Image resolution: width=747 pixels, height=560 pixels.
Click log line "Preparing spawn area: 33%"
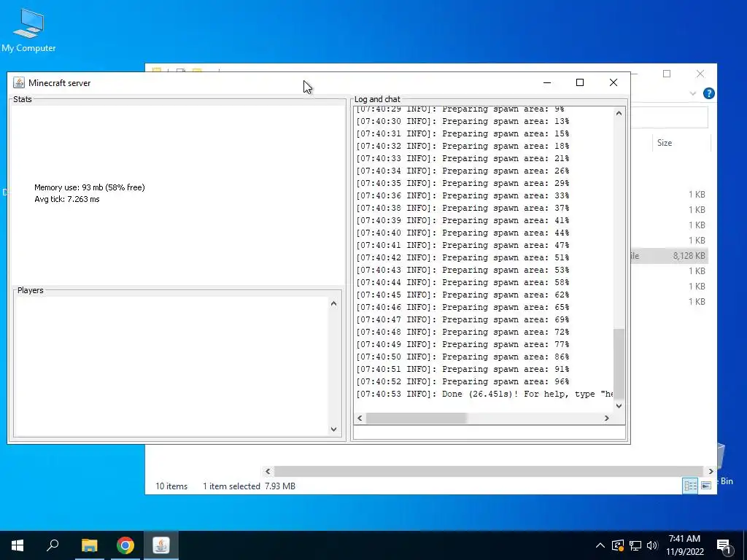pyautogui.click(x=462, y=195)
